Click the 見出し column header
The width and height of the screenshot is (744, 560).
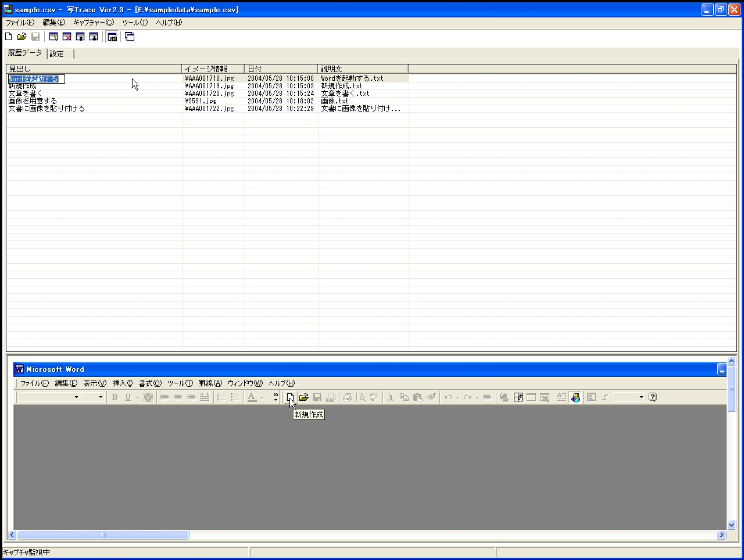[94, 69]
